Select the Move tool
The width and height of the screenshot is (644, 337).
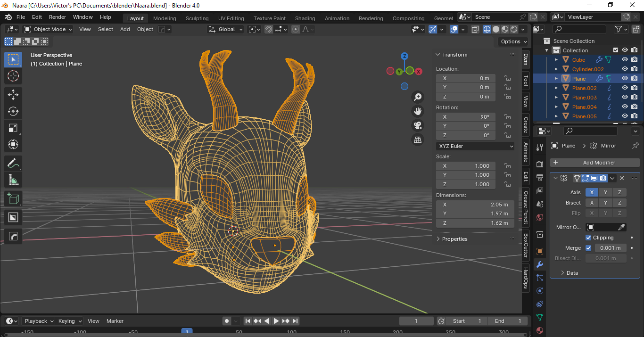click(x=13, y=95)
